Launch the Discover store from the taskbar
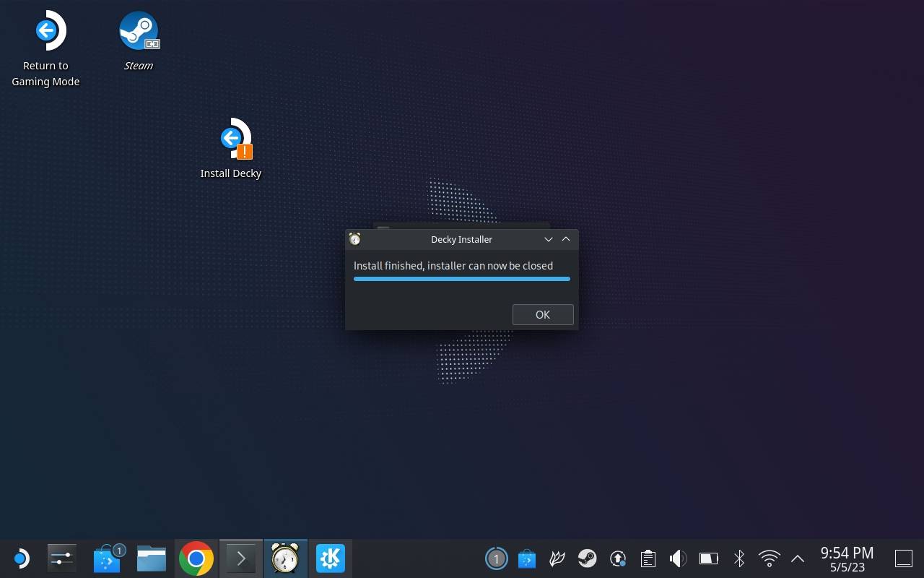Image resolution: width=924 pixels, height=578 pixels. pos(108,558)
